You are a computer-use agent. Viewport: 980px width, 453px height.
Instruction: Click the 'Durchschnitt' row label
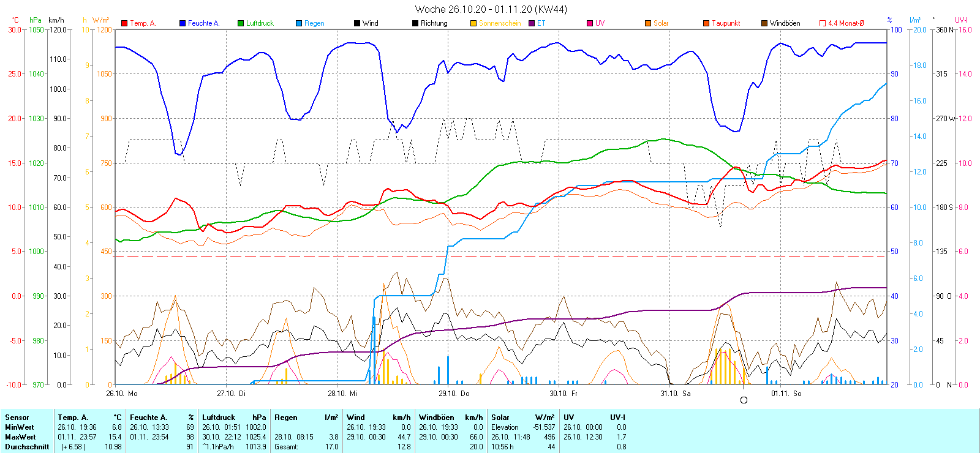pyautogui.click(x=27, y=447)
